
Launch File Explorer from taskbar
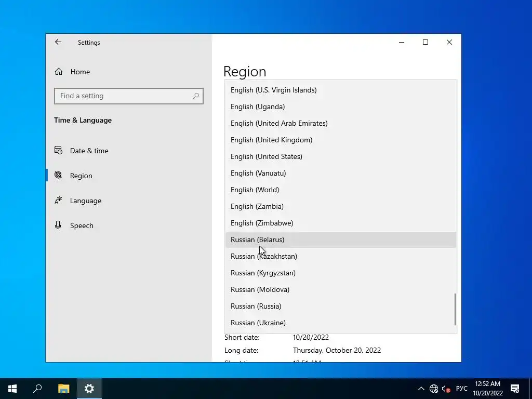(x=63, y=389)
